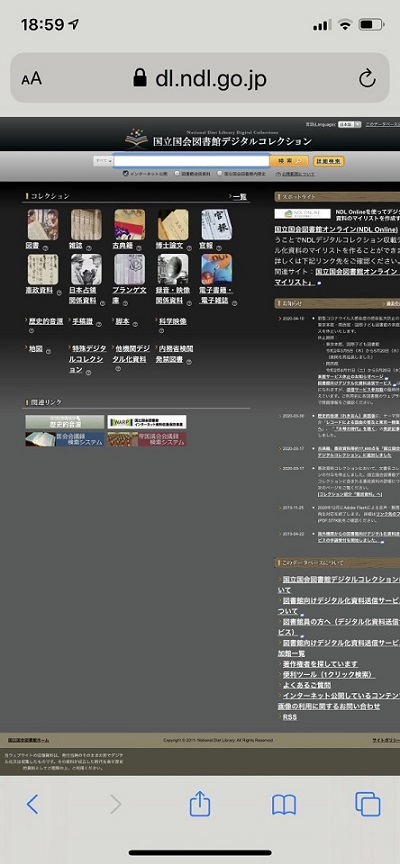The height and width of the screenshot is (864, 400).
Task: Open the 一覧 collection list link
Action: [x=240, y=197]
